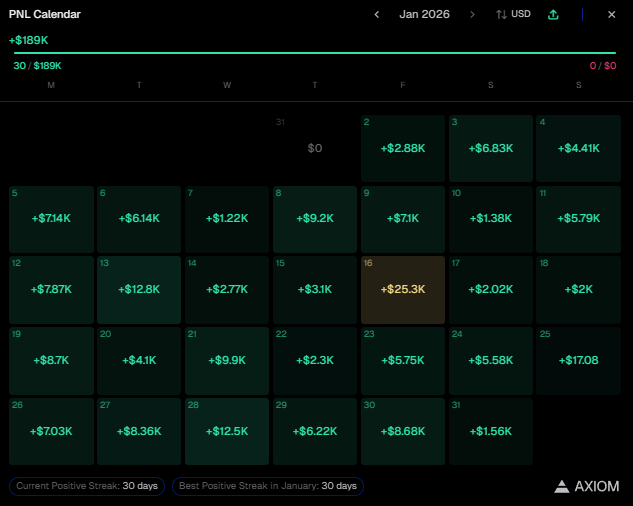Screen dimensions: 633x506
Task: Open last day 31 cell +$1.56K
Action: tap(491, 432)
